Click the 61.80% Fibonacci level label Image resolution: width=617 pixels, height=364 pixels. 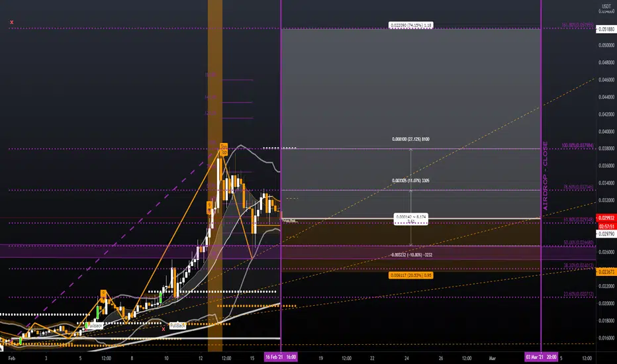coord(579,220)
